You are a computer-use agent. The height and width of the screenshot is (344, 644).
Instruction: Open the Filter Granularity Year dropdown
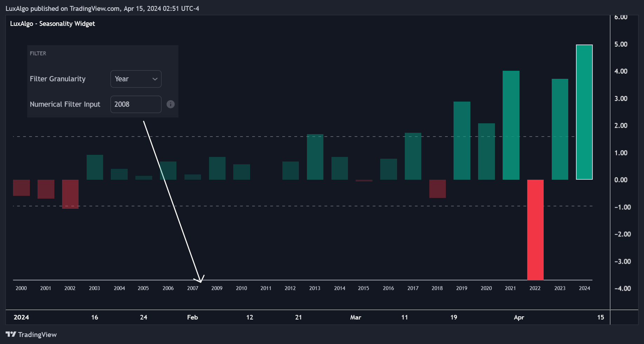[136, 79]
